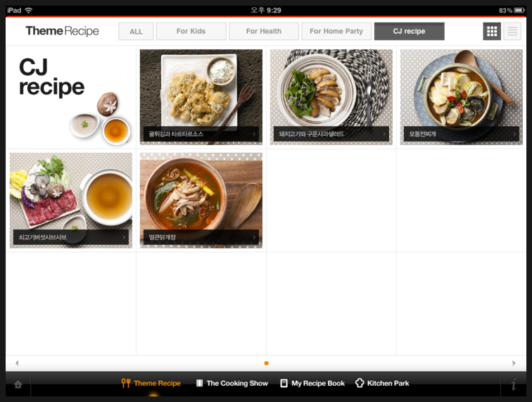Image resolution: width=532 pixels, height=402 pixels.
Task: Click the chef hat Kitchen Park icon
Action: [360, 383]
